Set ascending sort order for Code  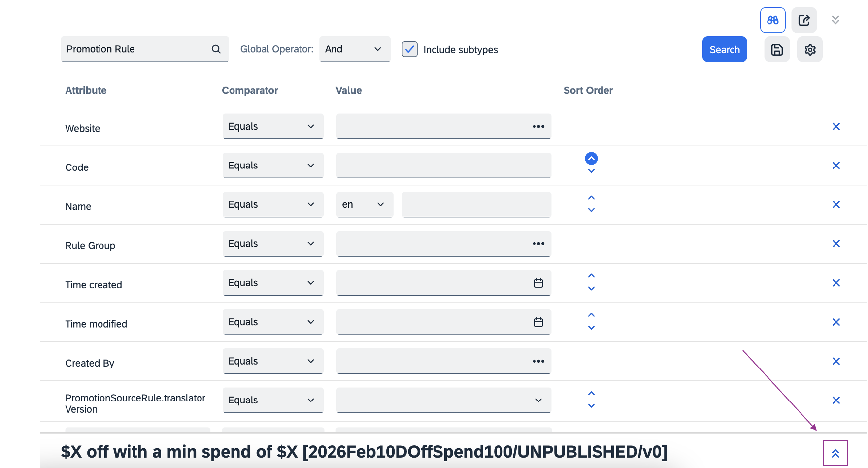click(591, 159)
